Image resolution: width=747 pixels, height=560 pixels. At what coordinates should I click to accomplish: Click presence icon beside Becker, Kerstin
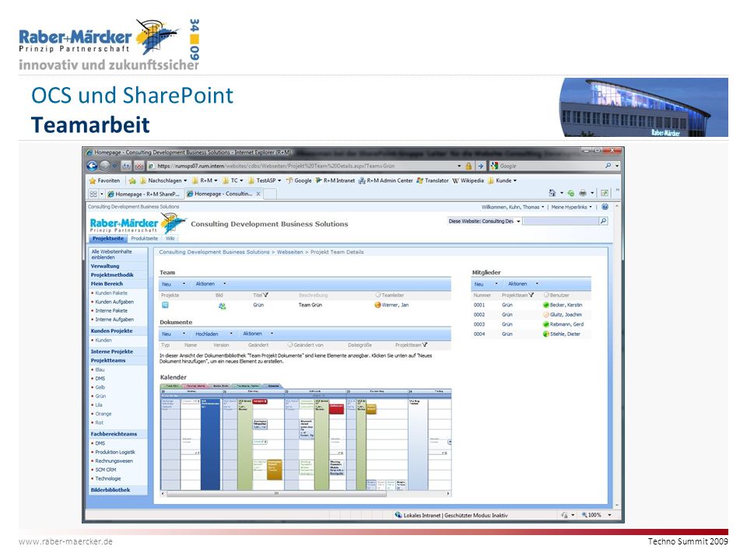tap(546, 305)
